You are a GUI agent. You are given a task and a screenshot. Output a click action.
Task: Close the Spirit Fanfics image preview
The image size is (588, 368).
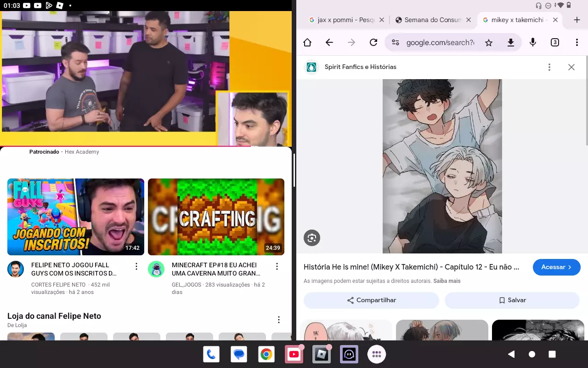[x=571, y=67]
